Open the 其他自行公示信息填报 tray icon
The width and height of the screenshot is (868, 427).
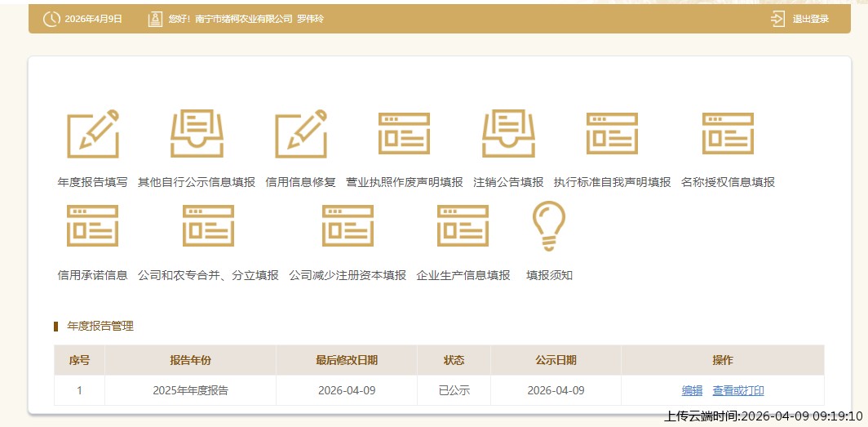(197, 133)
